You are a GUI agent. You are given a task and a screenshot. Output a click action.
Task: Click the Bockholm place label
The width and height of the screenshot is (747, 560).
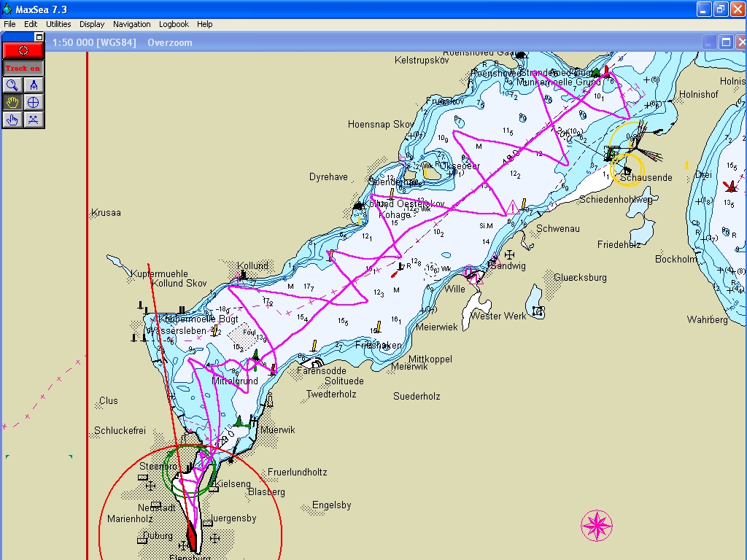(676, 259)
